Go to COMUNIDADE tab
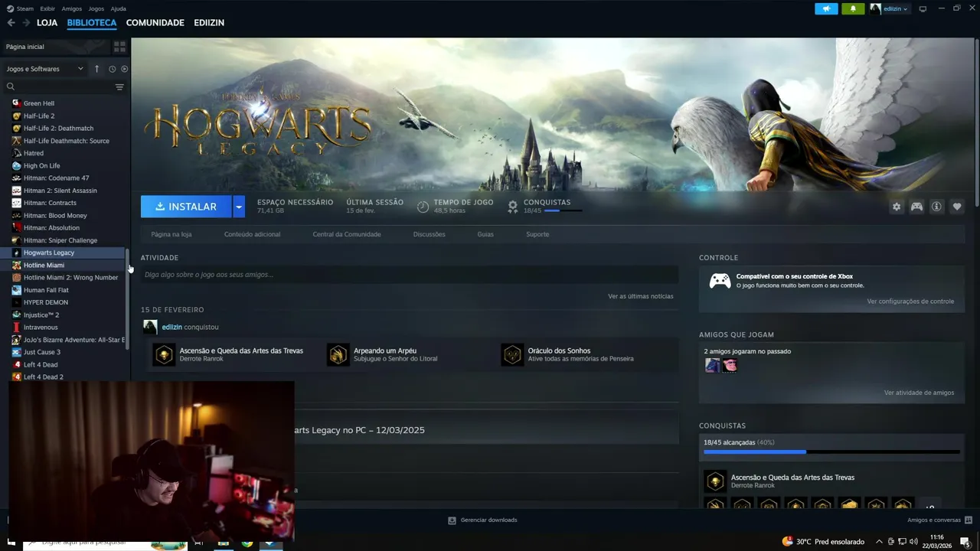Viewport: 980px width, 551px height. click(155, 23)
